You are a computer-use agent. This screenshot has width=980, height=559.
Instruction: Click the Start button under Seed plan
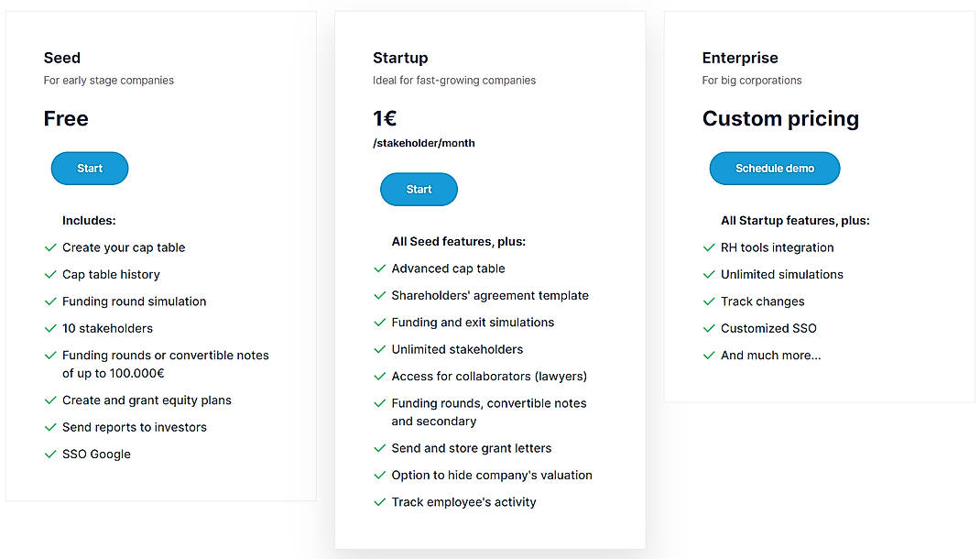click(x=90, y=169)
